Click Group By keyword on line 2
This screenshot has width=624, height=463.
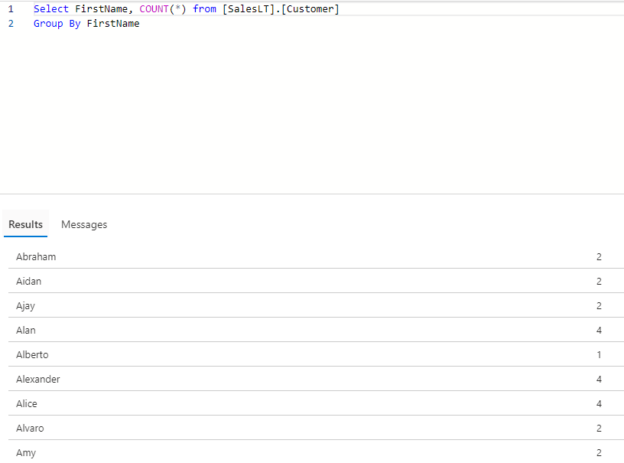[57, 23]
